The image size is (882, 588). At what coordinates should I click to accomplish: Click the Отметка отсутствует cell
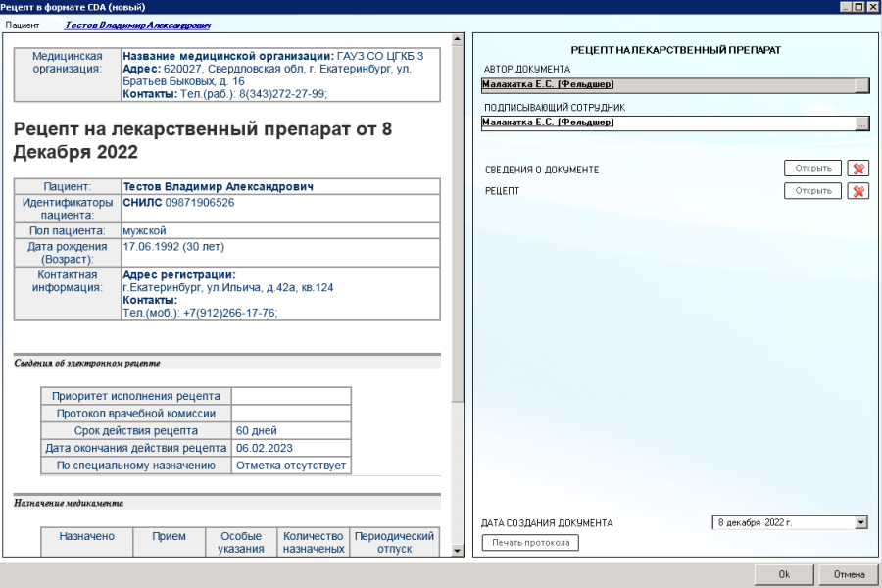click(291, 465)
